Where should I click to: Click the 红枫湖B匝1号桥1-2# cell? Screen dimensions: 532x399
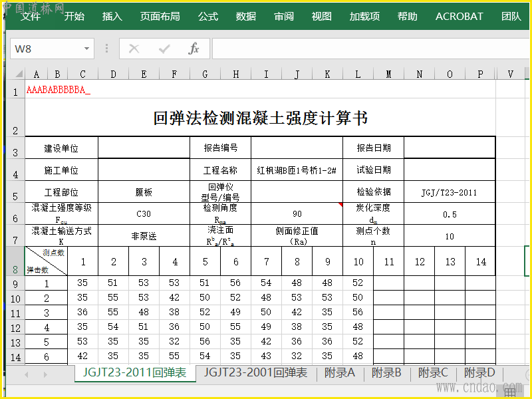tap(297, 170)
